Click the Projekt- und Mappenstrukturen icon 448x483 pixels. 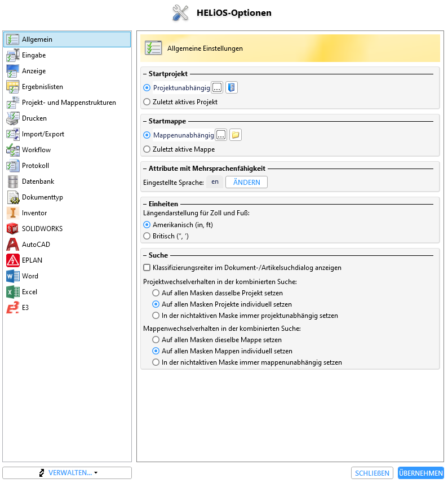tap(12, 103)
